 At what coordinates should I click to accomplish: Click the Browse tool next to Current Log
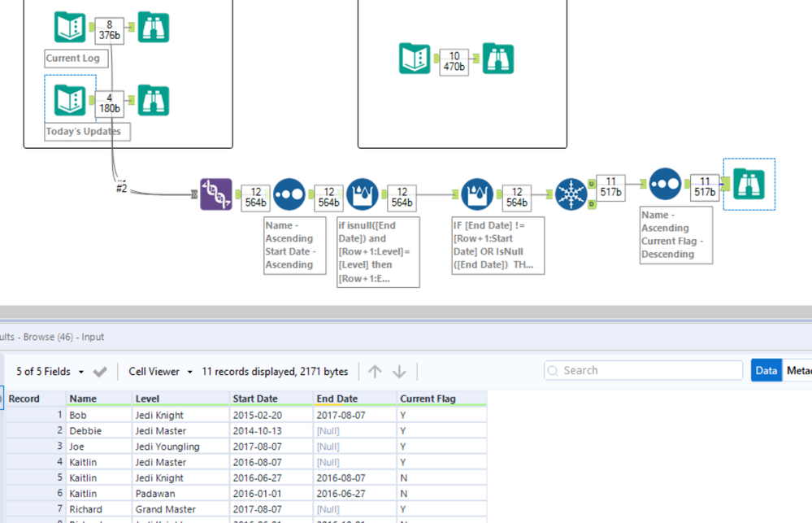click(153, 28)
